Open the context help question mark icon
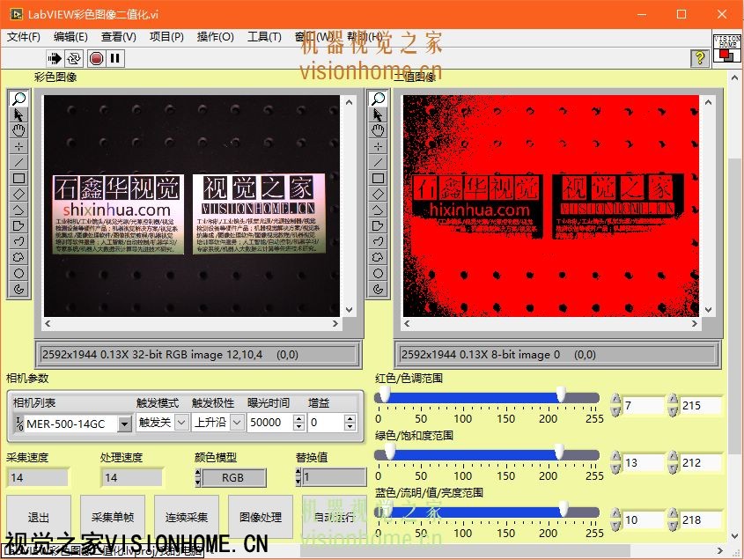The height and width of the screenshot is (560, 744). click(x=700, y=58)
